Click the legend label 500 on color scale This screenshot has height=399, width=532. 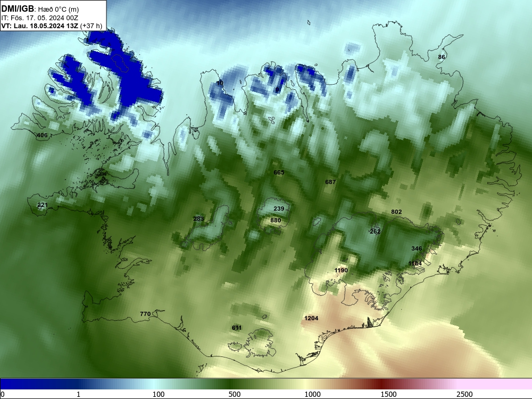click(x=235, y=394)
